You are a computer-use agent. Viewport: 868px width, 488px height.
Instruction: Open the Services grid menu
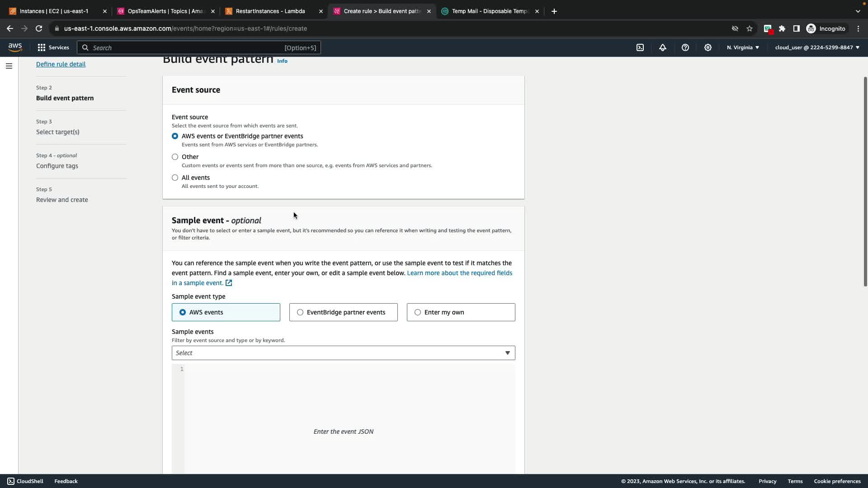pos(53,47)
